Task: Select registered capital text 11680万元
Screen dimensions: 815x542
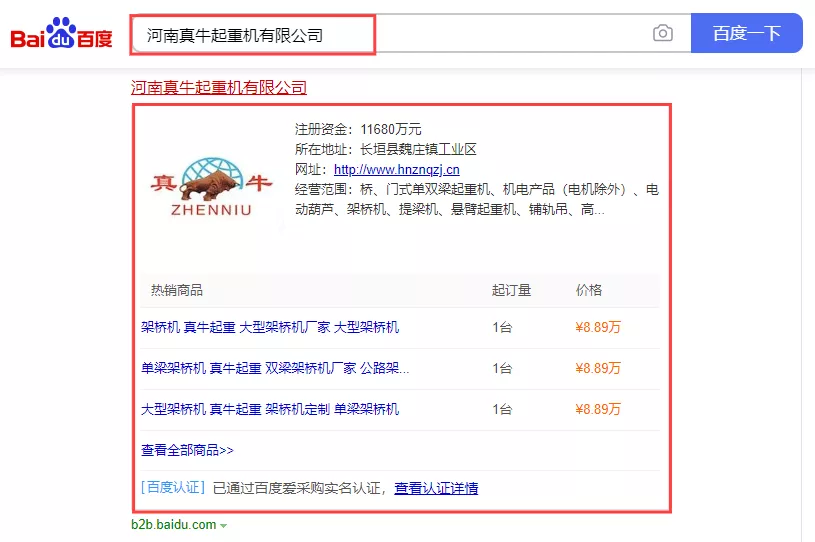Action: 391,129
